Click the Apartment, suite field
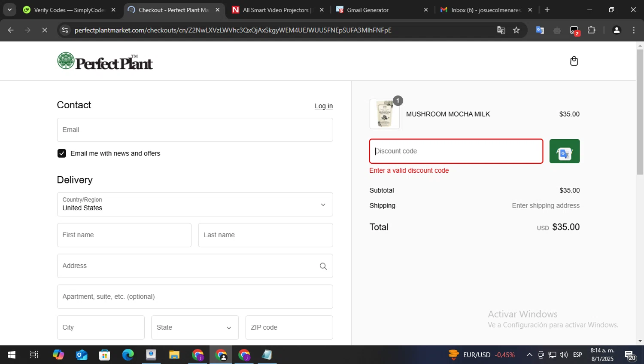The image size is (644, 364). [195, 297]
